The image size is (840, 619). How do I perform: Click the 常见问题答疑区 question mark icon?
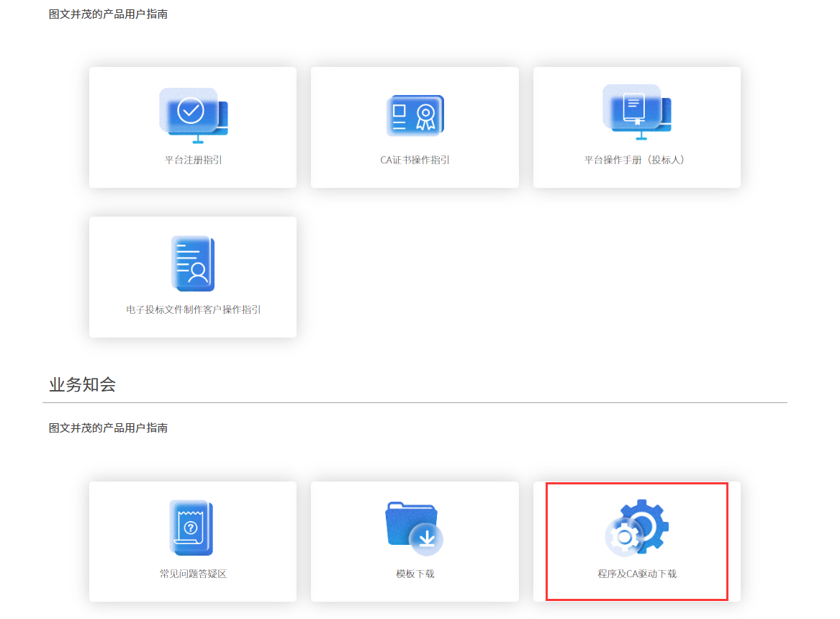tap(191, 528)
